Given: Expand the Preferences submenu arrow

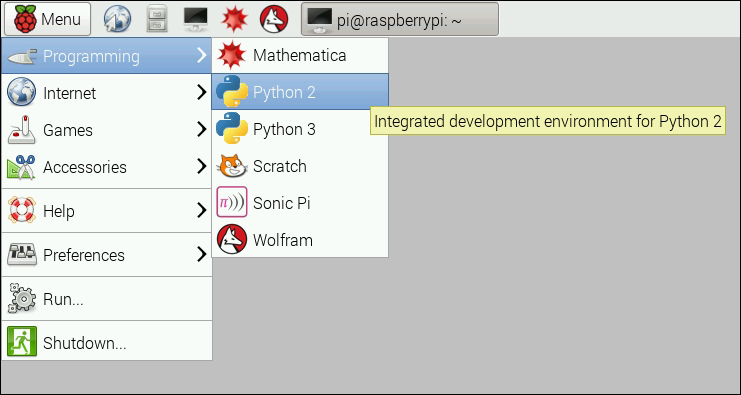Looking at the screenshot, I should click(x=202, y=255).
